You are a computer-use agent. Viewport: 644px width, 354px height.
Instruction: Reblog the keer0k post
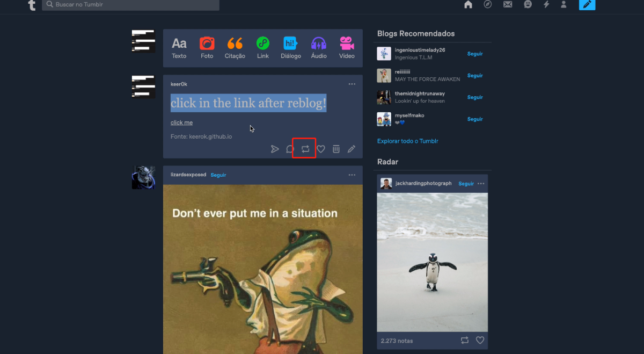pyautogui.click(x=305, y=149)
